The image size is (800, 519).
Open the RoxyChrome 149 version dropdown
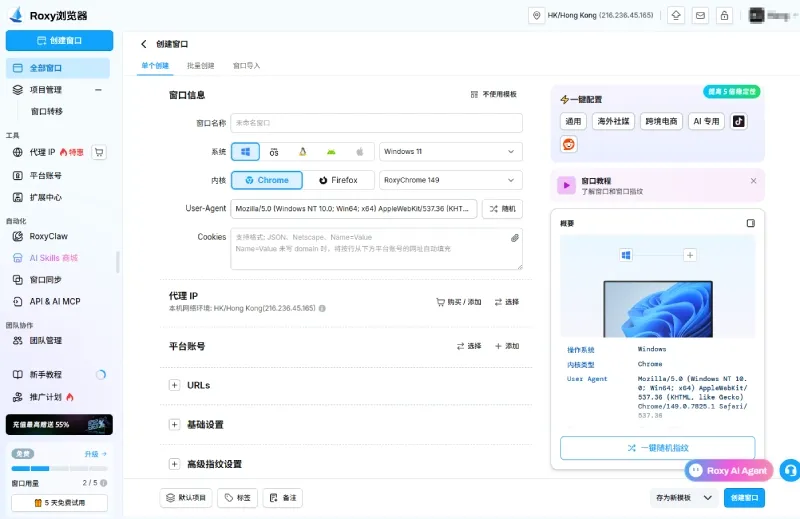(x=451, y=180)
